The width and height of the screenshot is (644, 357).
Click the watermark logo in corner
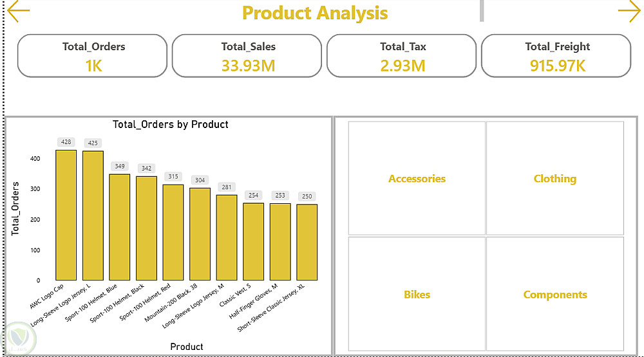19,338
